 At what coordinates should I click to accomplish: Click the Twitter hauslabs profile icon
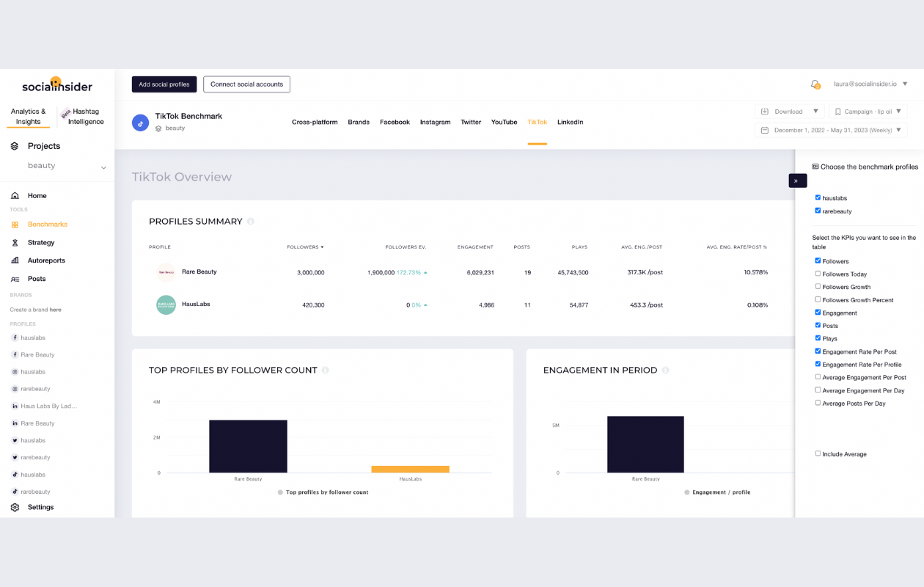(x=15, y=440)
